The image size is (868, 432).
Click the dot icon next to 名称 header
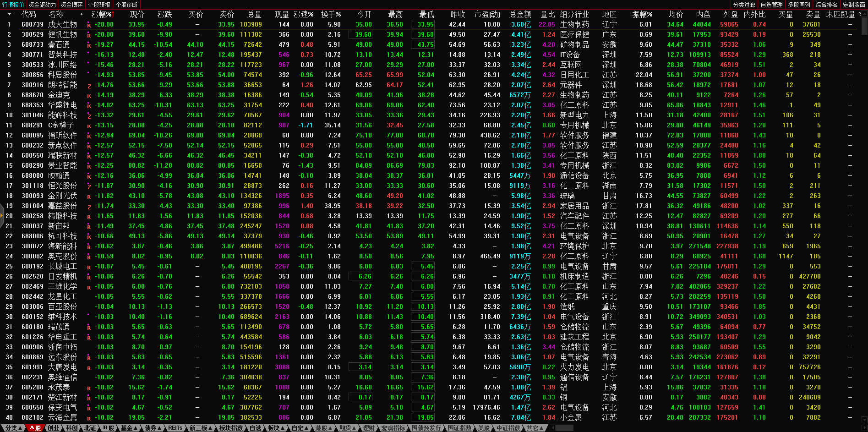click(x=82, y=15)
